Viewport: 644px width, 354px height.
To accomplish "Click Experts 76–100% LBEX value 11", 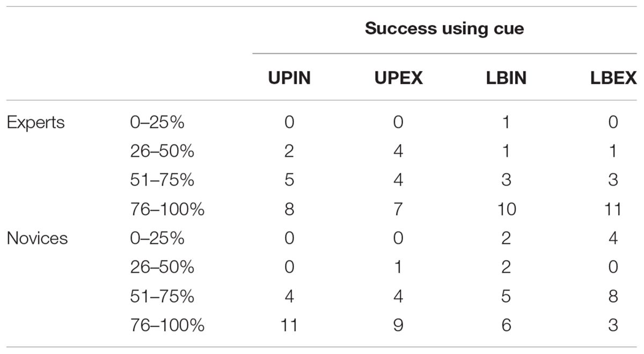I will coord(612,209).
